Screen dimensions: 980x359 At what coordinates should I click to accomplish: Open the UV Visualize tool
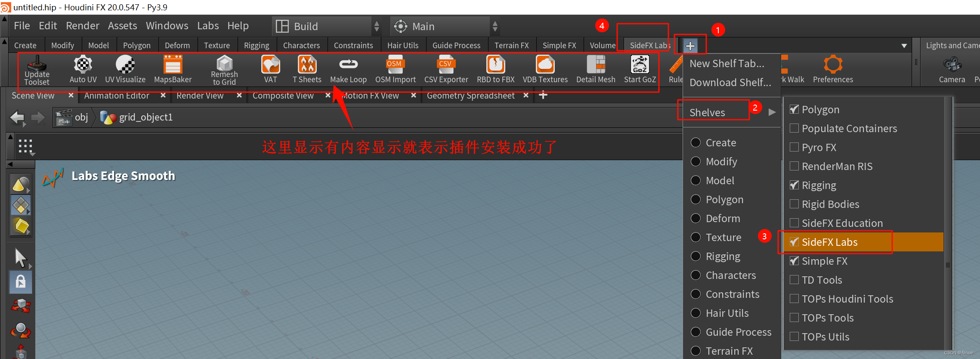[x=125, y=69]
